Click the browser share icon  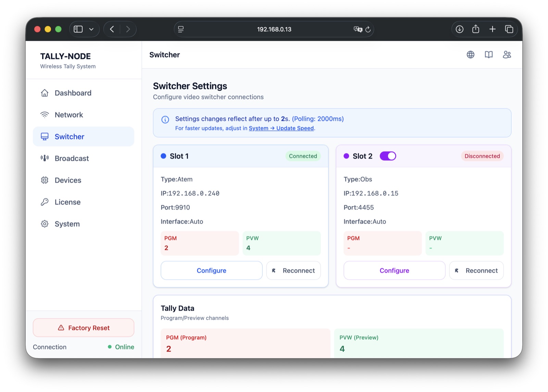[476, 29]
